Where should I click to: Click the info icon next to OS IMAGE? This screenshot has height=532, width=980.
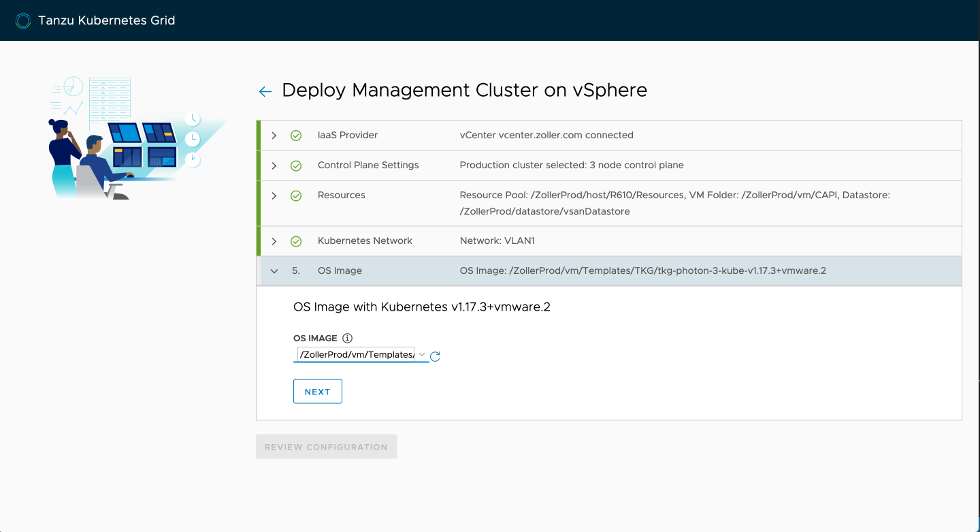(x=348, y=338)
